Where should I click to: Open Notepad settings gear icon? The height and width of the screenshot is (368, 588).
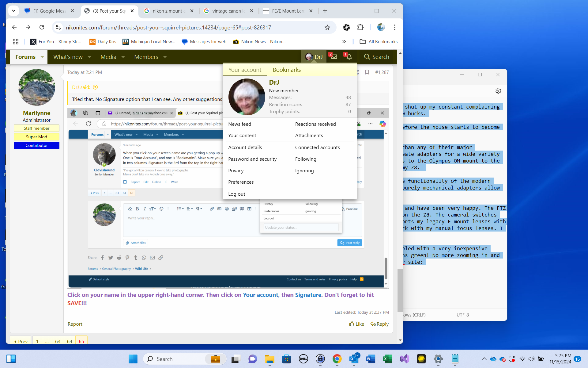498,91
